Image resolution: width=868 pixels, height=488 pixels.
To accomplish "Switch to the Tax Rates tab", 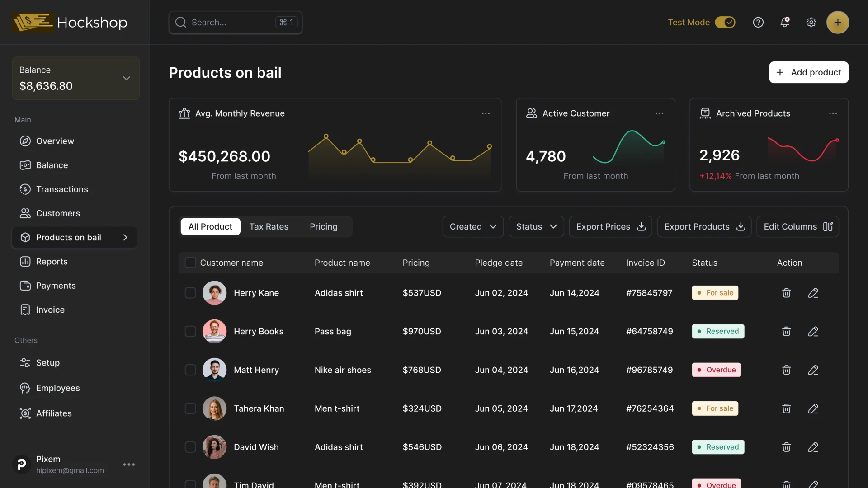I will (x=269, y=226).
